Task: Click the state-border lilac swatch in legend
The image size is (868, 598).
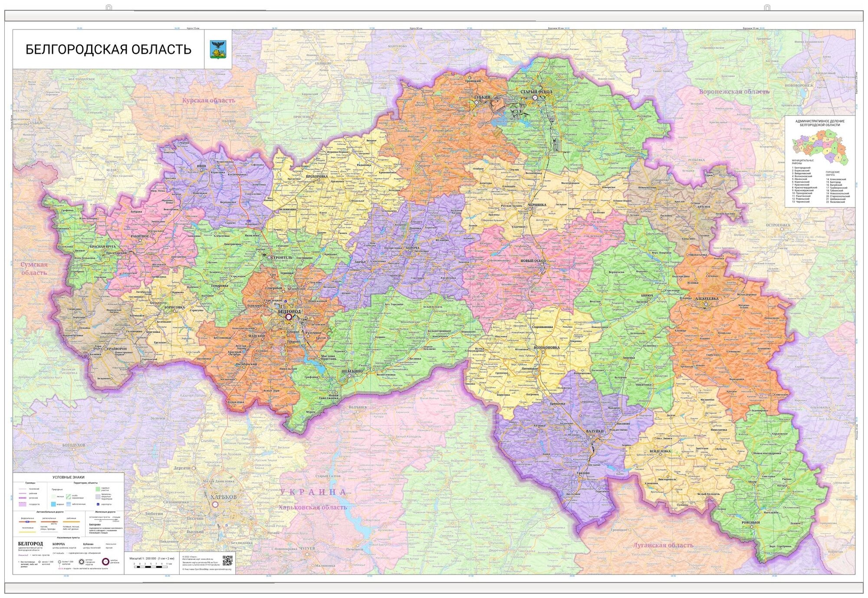Action: pos(23,504)
